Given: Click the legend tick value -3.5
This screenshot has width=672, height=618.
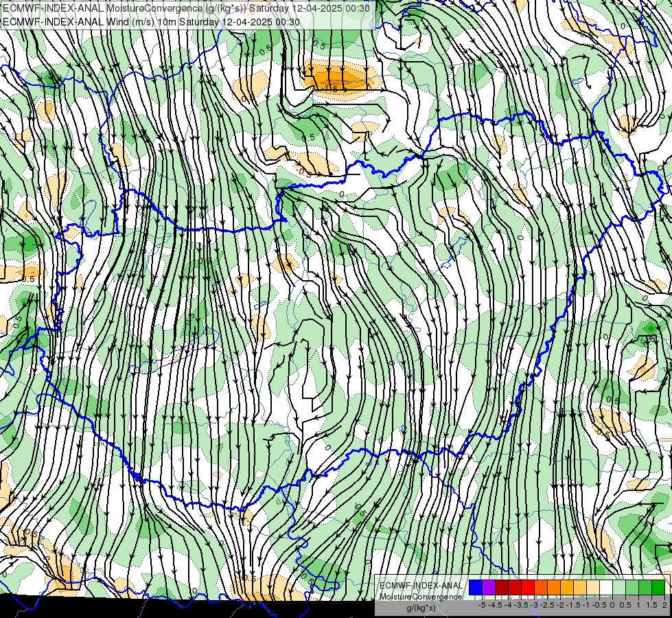Looking at the screenshot, I should [x=521, y=605].
